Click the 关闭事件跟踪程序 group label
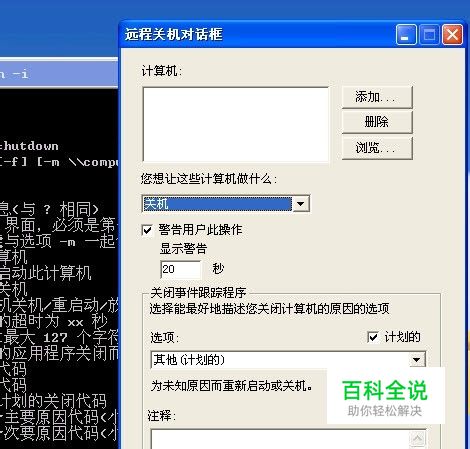 (198, 293)
